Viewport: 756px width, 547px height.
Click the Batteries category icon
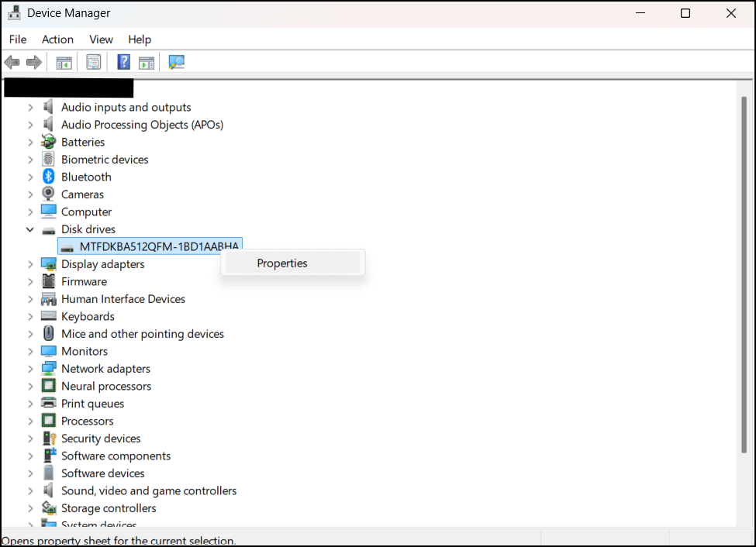(x=48, y=142)
